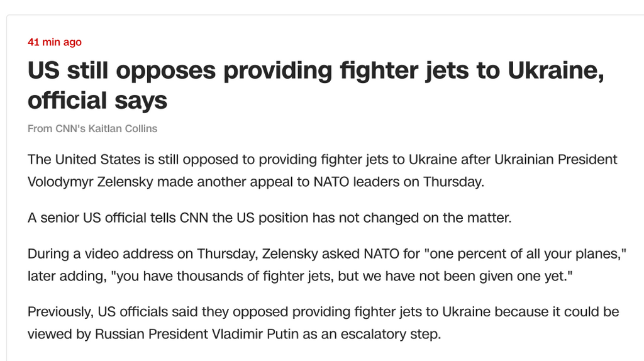Click the byline "From CNN's Kaitlan Collins"

pos(92,128)
